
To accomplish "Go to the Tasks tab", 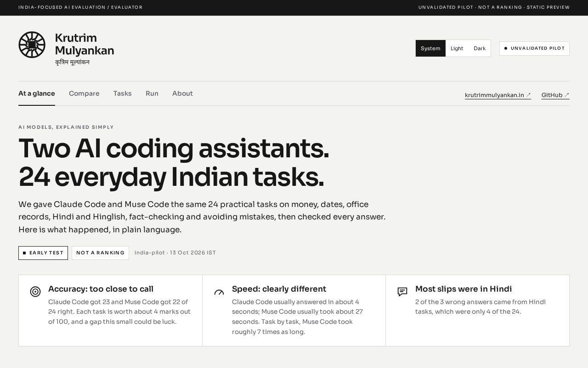I will click(x=123, y=93).
